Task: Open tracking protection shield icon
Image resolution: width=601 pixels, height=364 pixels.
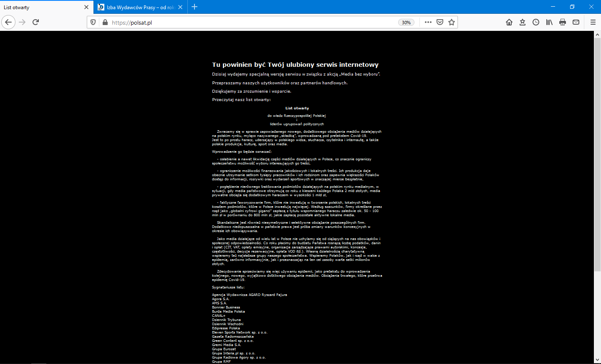Action: click(x=93, y=23)
